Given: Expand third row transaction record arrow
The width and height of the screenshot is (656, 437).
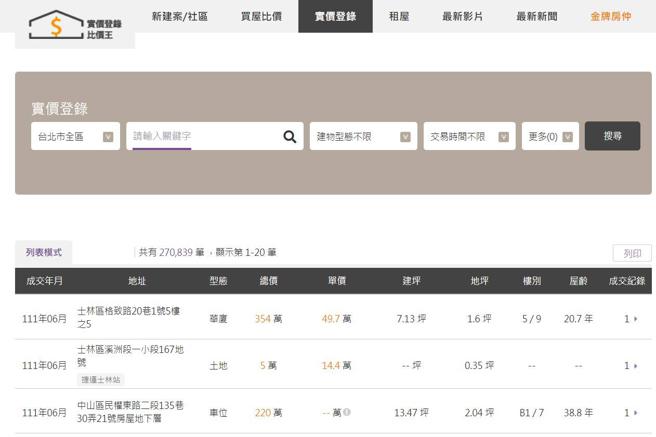Looking at the screenshot, I should (x=632, y=412).
